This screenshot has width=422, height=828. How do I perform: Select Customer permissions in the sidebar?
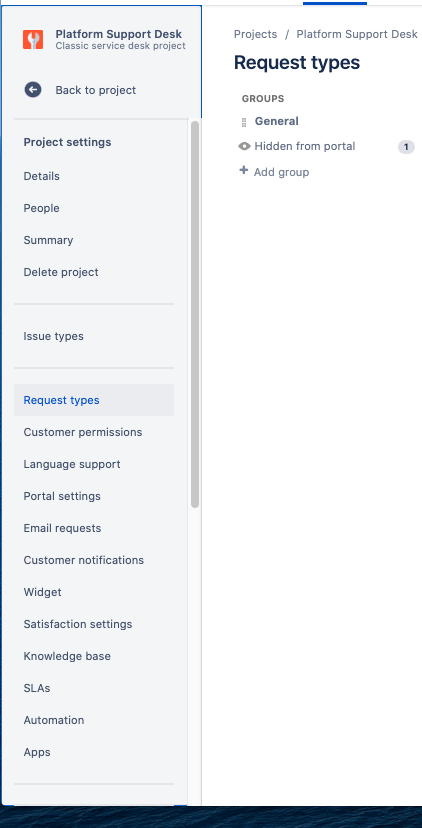(83, 432)
